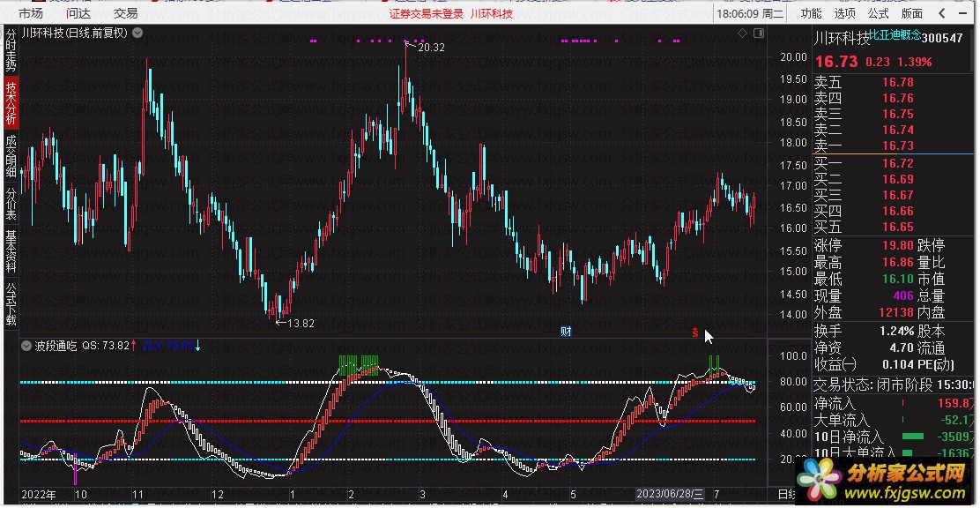Click the 大单流入 row
This screenshot has height=508, width=980.
point(894,421)
